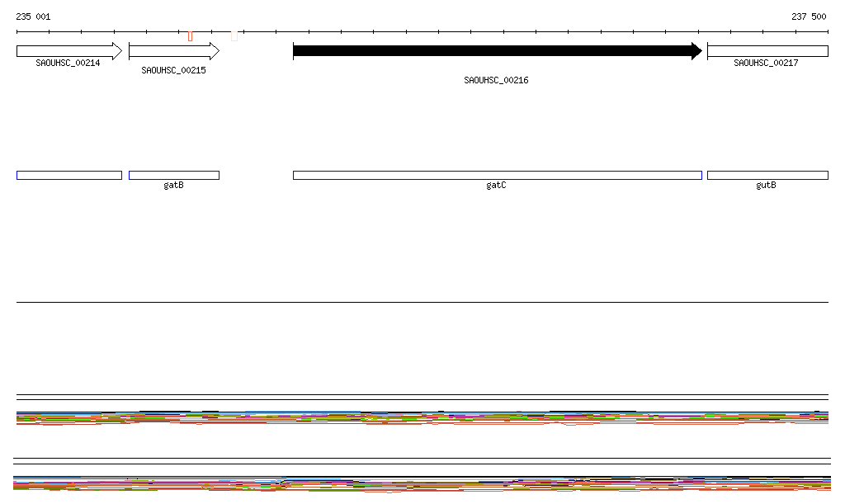This screenshot has width=845, height=504.
Task: Select the blue gutB feature box
Action: coord(767,175)
